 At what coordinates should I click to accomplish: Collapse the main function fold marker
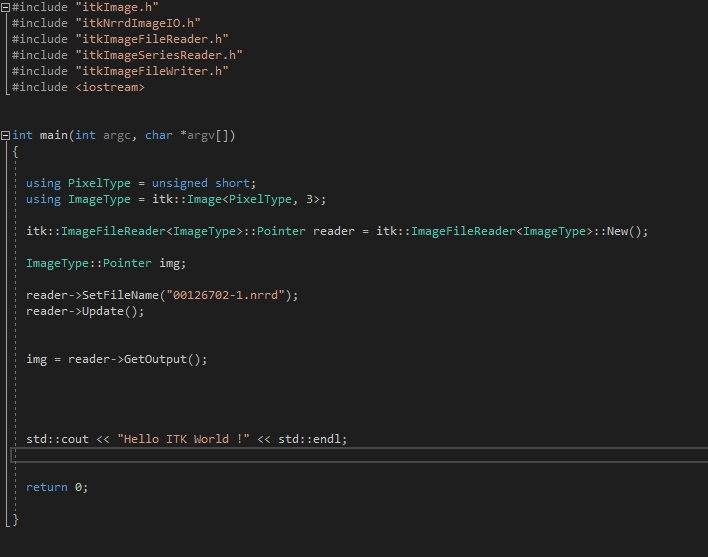[5, 135]
